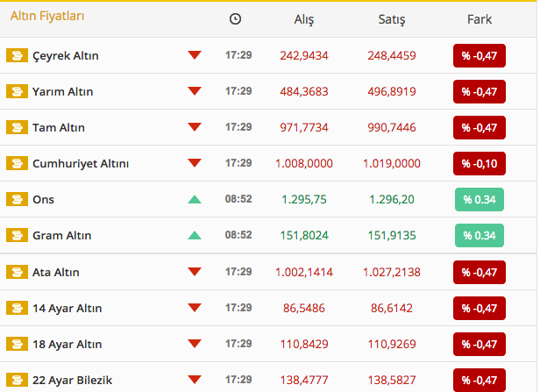The width and height of the screenshot is (540, 392).
Task: Click the red down arrow on Tam Altın row
Action: pos(195,127)
